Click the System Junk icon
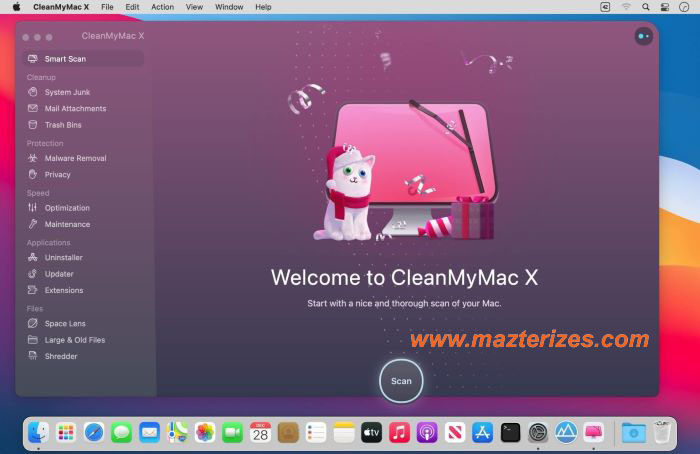 point(33,92)
